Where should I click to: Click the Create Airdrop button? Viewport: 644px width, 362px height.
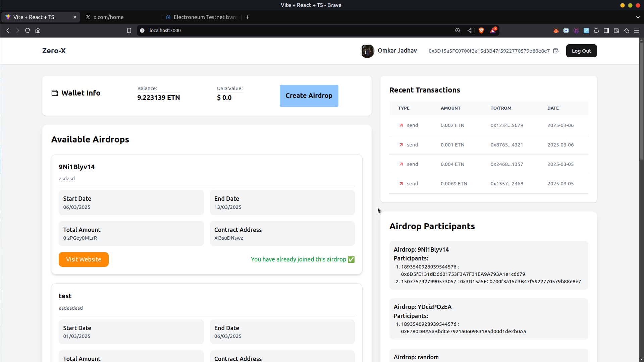[309, 96]
